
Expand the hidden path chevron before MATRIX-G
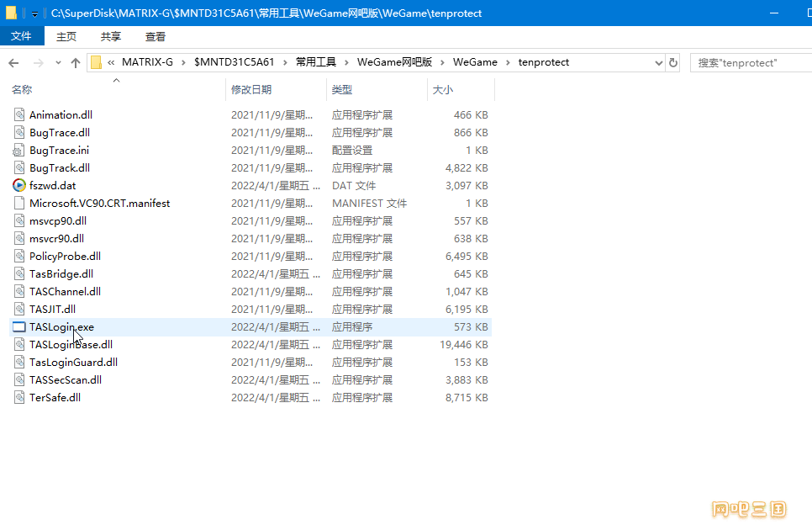[x=111, y=63]
